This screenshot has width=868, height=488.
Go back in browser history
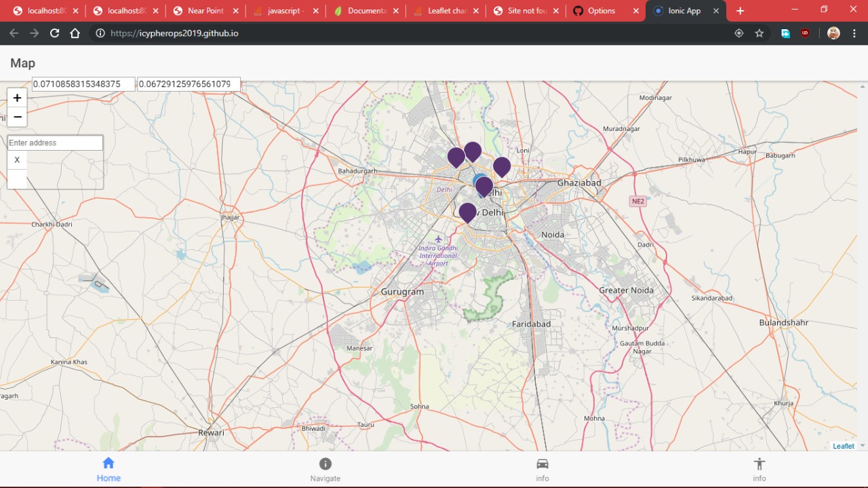14,33
